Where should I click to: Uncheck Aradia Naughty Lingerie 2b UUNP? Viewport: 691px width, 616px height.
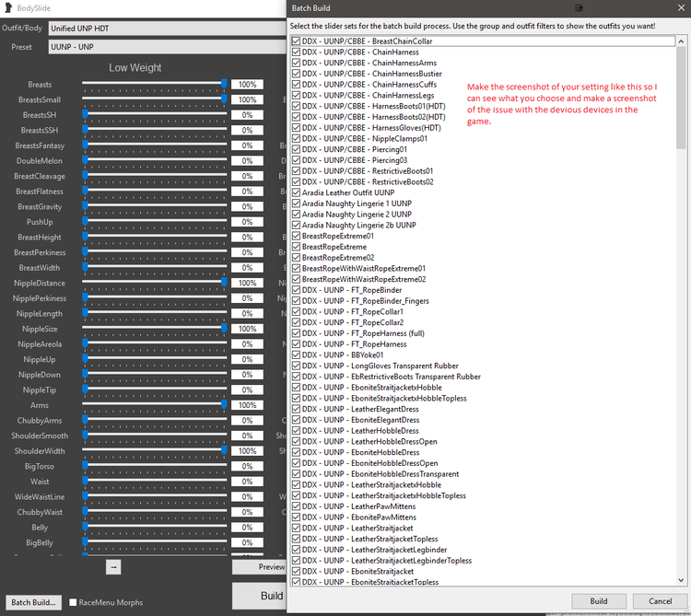[x=296, y=225]
